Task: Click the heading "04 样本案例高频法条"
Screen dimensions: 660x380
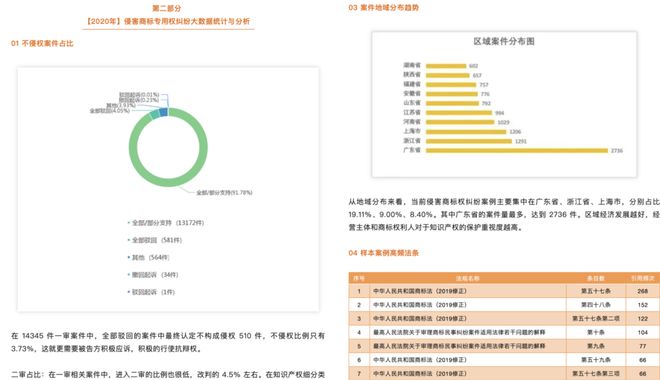Action: tap(383, 253)
